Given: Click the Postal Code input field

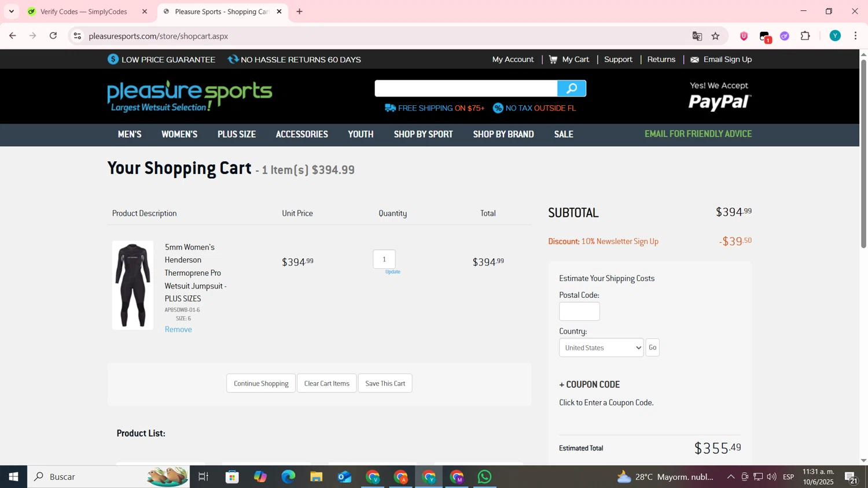Looking at the screenshot, I should (x=579, y=312).
